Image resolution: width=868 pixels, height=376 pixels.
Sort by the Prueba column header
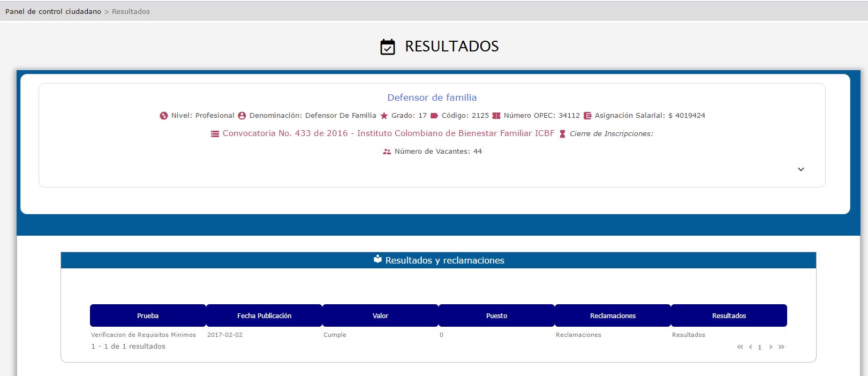click(x=148, y=315)
